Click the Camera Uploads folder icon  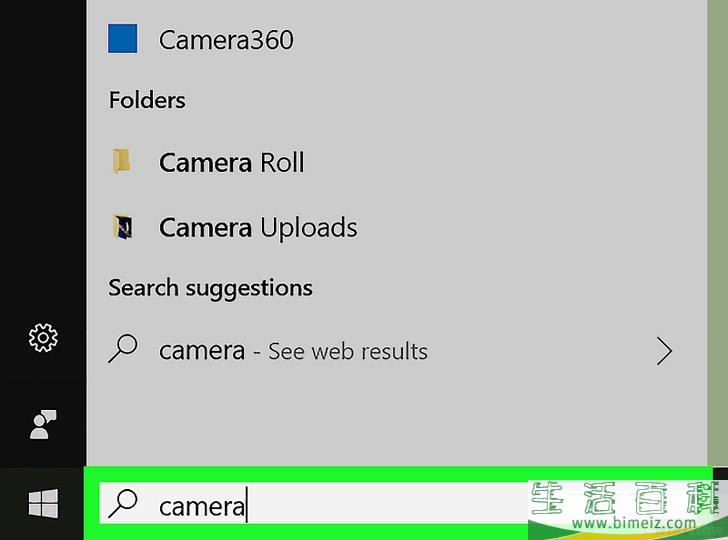[x=122, y=227]
